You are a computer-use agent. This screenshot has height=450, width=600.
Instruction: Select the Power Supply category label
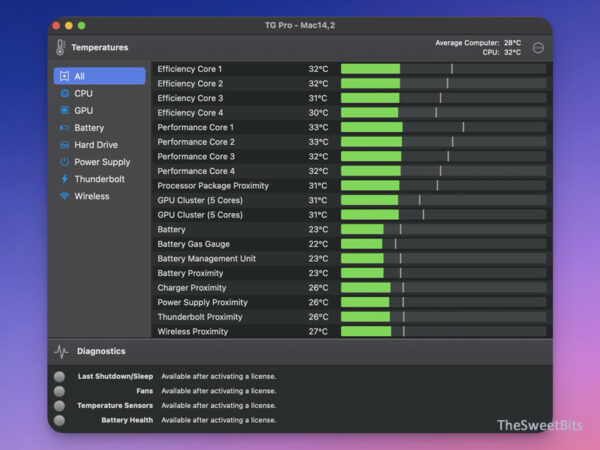pyautogui.click(x=102, y=162)
